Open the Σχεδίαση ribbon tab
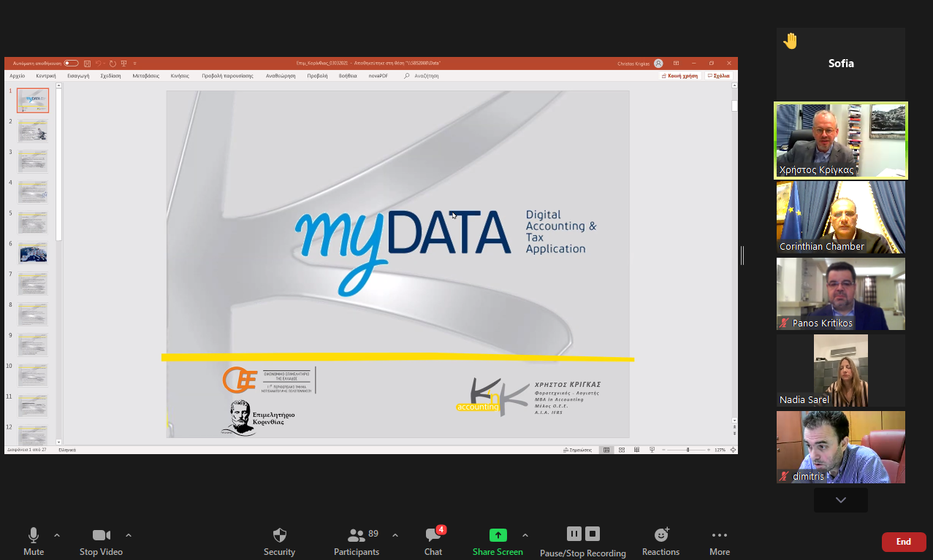 [110, 76]
